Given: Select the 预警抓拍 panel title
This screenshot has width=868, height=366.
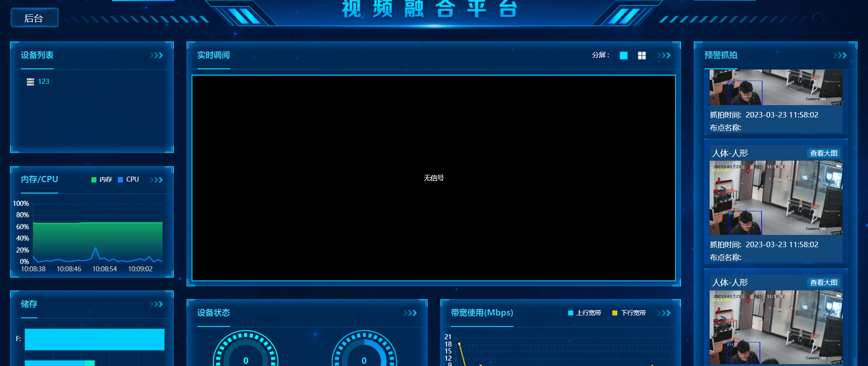Looking at the screenshot, I should click(721, 55).
